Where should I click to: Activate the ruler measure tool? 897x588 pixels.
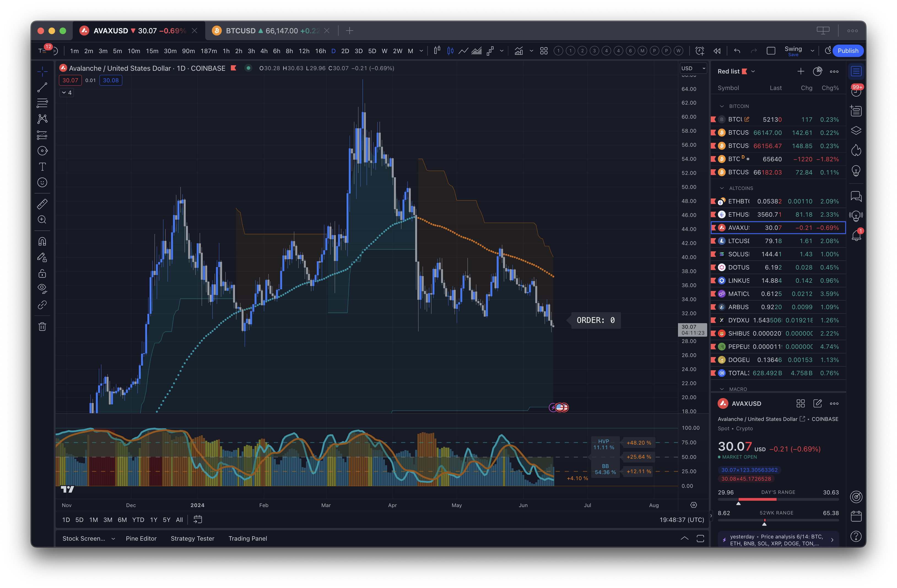pos(42,204)
